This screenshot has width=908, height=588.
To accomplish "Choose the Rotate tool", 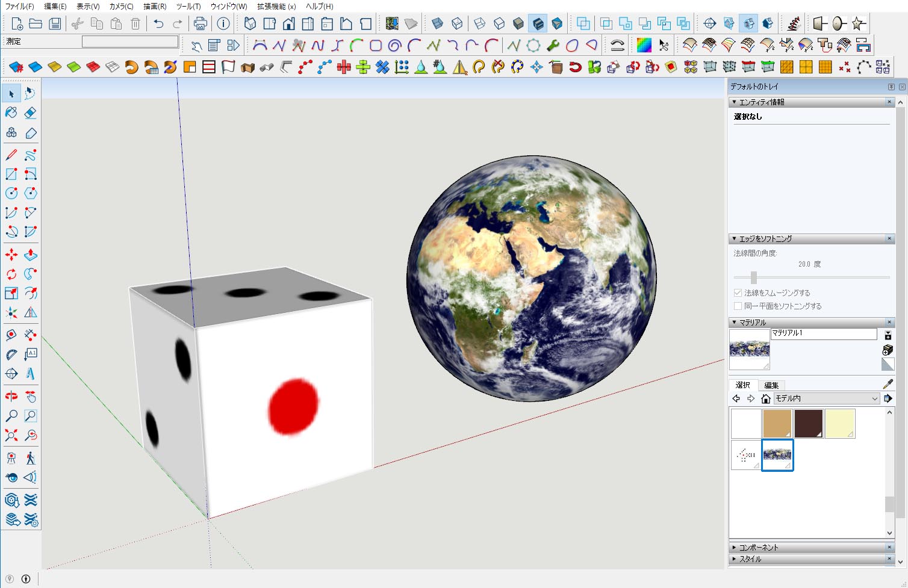I will coord(11,274).
